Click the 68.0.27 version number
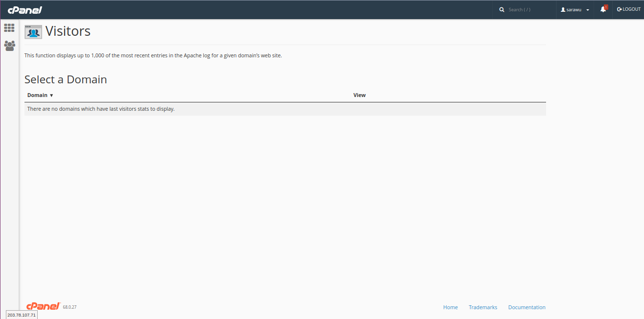Screen dimensions: 644x319 [70, 307]
